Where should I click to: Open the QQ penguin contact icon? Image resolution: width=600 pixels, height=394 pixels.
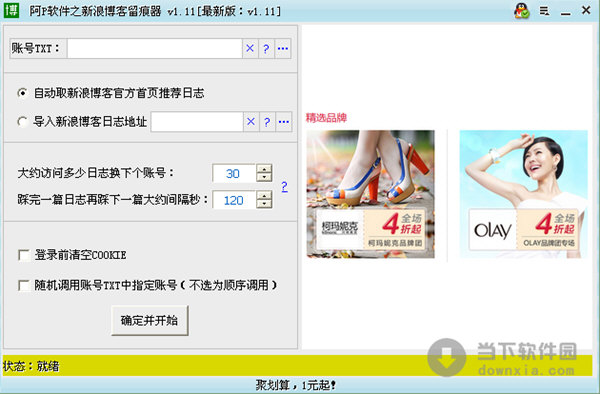[x=522, y=11]
